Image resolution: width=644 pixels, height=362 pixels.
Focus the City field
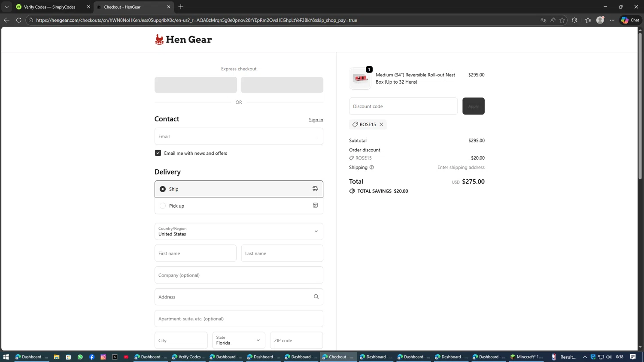(181, 341)
